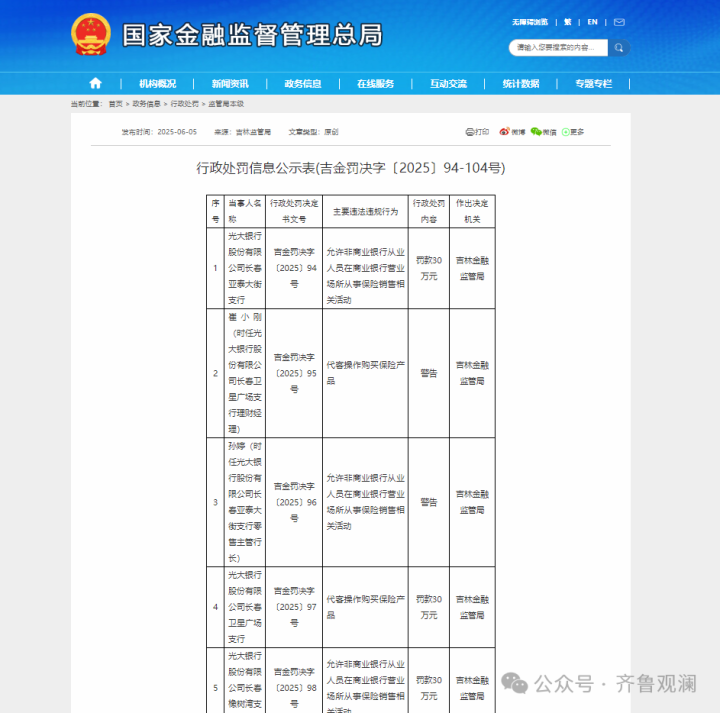Open the 在线服务 menu
Screen dimensions: 720x713
tap(376, 84)
